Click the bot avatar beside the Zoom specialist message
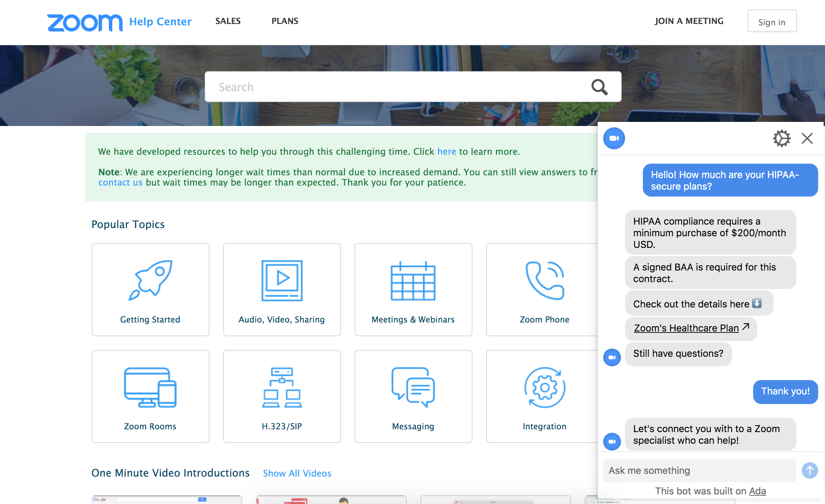This screenshot has width=825, height=504. coord(612,442)
